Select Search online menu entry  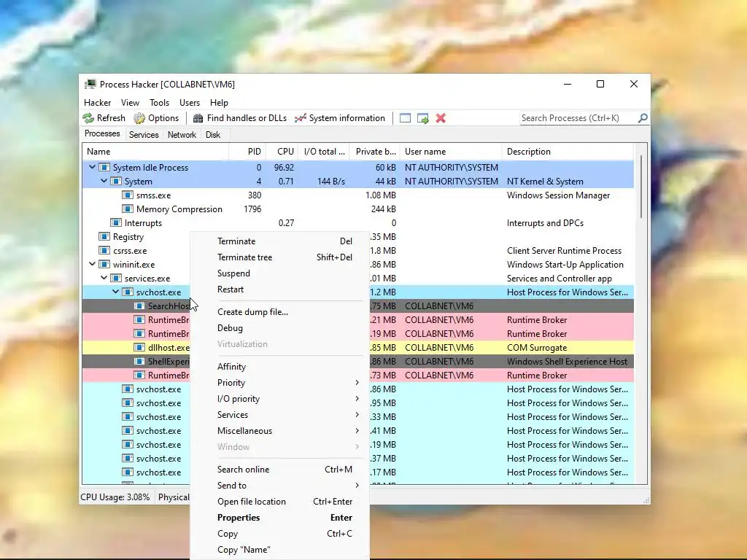point(279,470)
